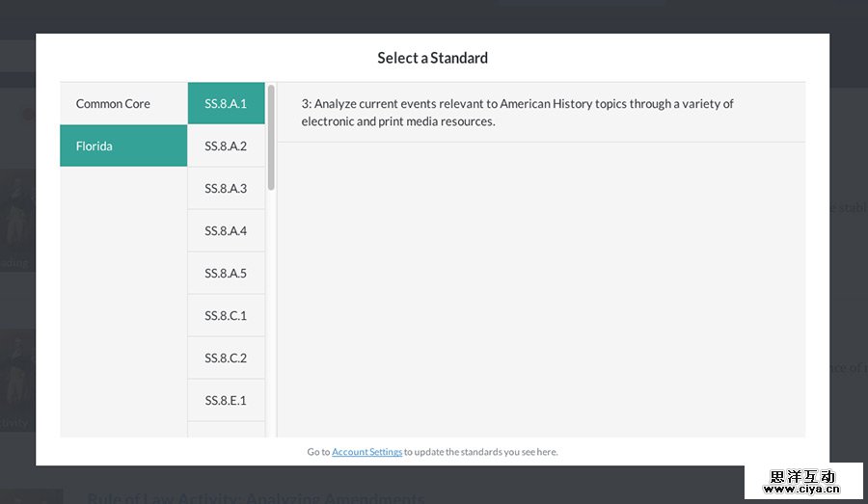Screen dimensions: 868x504
Task: Click the upper activity thumbnail behind the dialog
Action: (17, 222)
